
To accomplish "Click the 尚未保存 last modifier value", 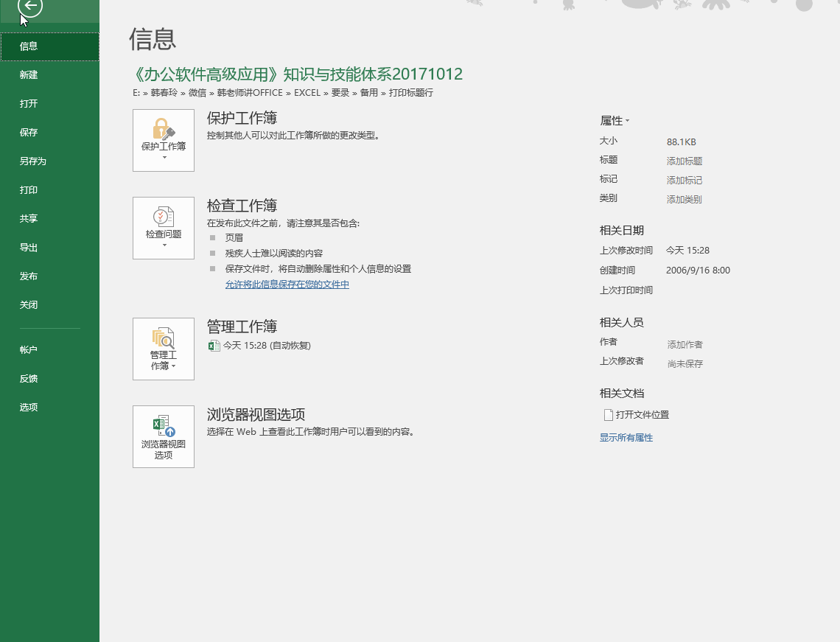I will point(685,364).
